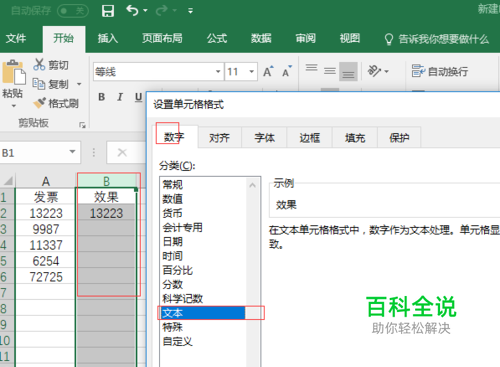Open Customize Quick Access Toolbar menu

pos(190,11)
